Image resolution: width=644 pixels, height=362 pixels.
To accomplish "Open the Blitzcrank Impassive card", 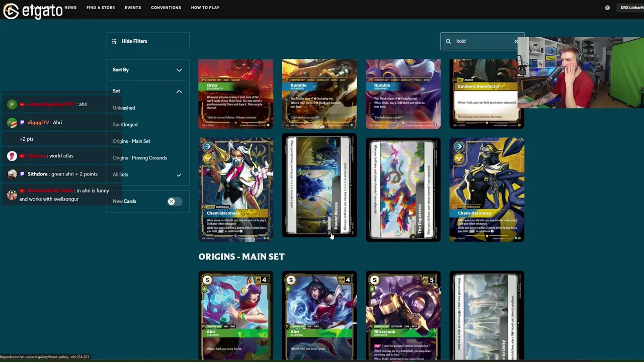I will coord(403,316).
